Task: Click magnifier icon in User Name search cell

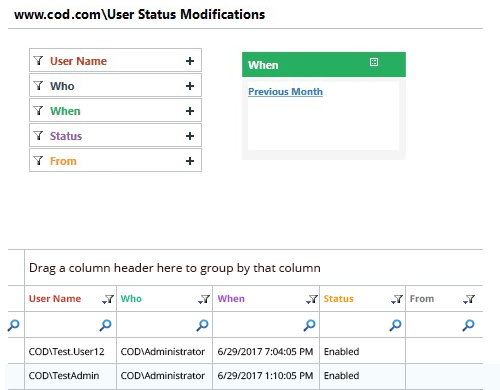Action: pos(105,325)
